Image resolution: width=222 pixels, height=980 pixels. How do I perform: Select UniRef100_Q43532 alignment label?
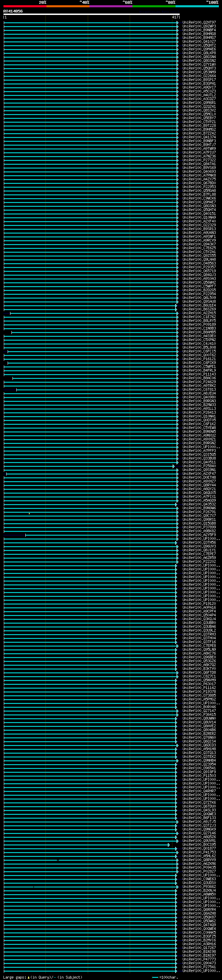(x=199, y=504)
